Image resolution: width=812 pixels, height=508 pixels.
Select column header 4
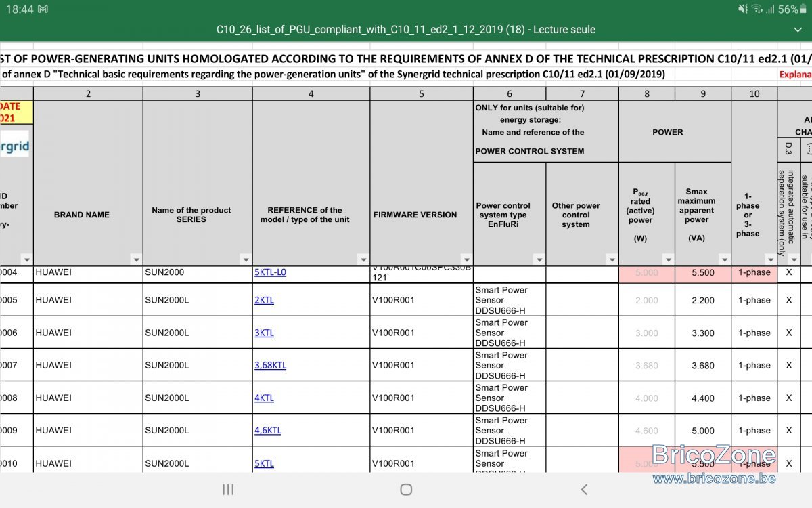click(311, 93)
